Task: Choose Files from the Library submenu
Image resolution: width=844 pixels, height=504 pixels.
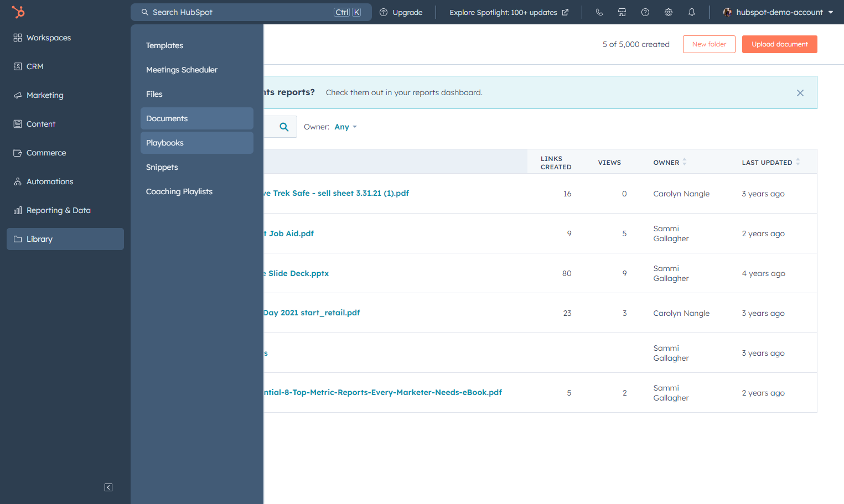Action: pyautogui.click(x=197, y=94)
